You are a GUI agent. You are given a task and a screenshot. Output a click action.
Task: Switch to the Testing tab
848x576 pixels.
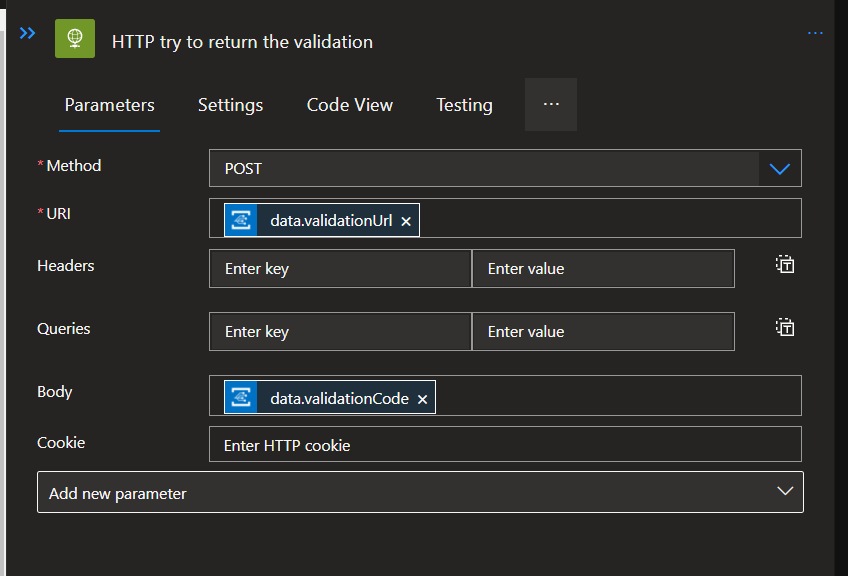(x=464, y=104)
